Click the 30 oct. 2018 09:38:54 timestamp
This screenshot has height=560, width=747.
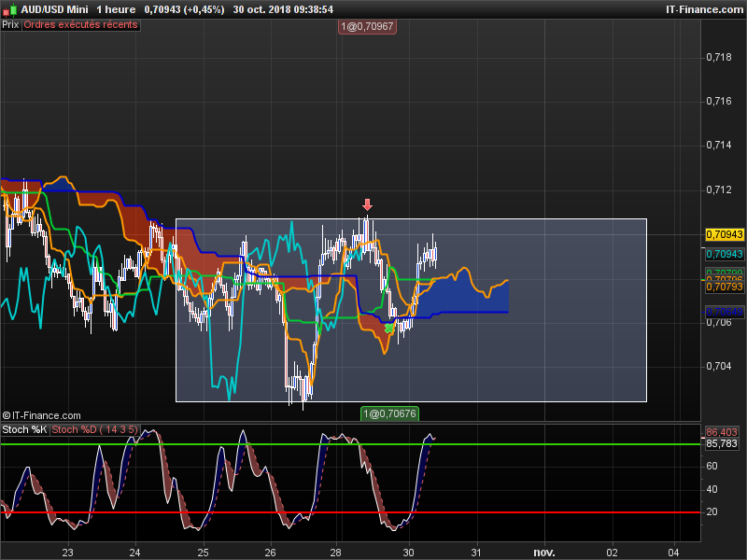(283, 9)
